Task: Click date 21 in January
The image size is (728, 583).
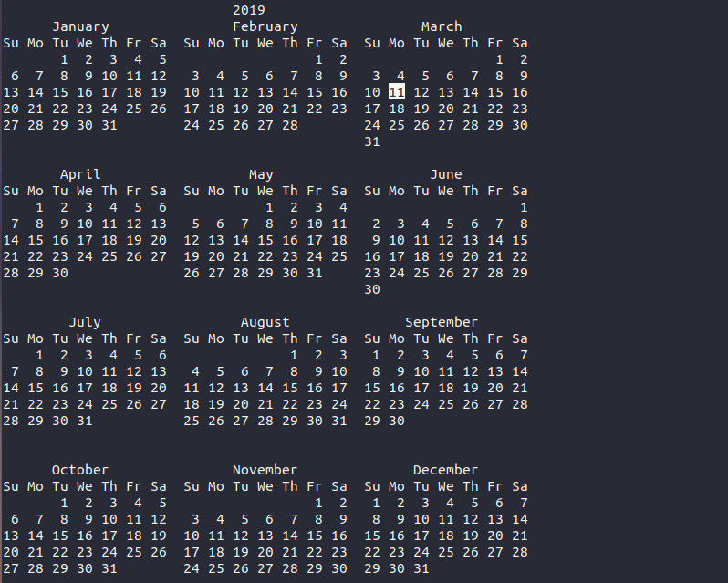Action: click(x=36, y=109)
